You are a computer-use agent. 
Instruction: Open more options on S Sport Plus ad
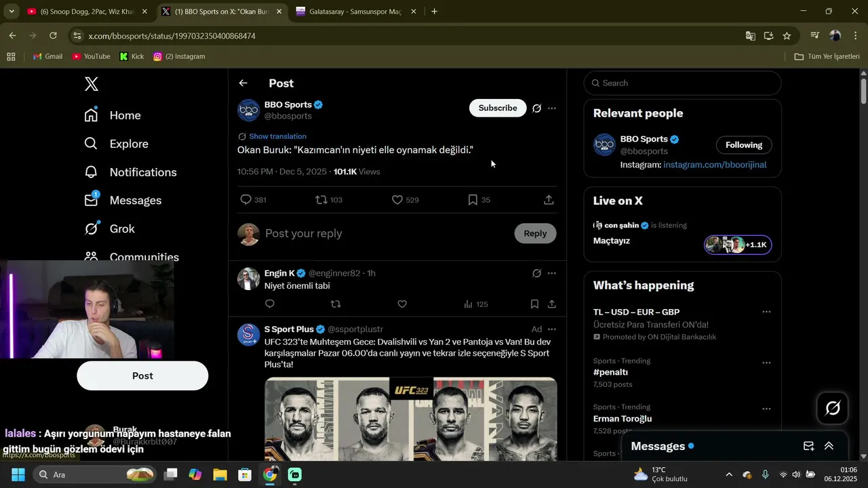point(552,329)
